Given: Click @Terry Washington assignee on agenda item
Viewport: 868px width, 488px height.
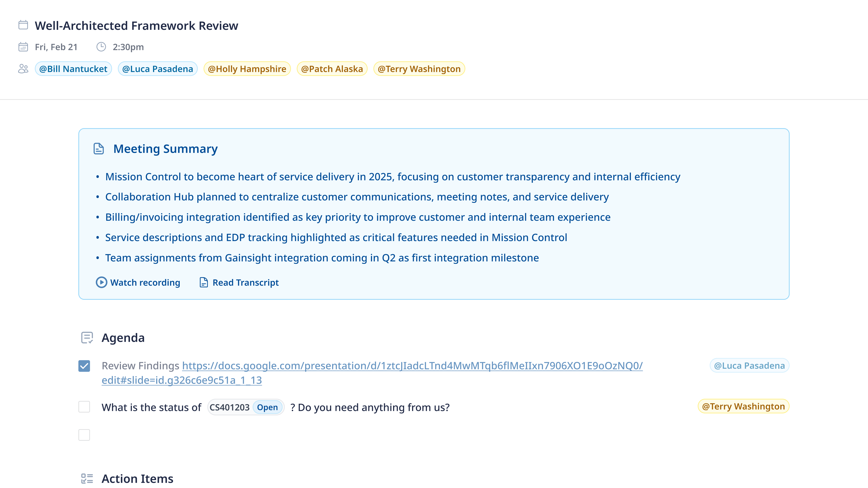Looking at the screenshot, I should coord(743,406).
